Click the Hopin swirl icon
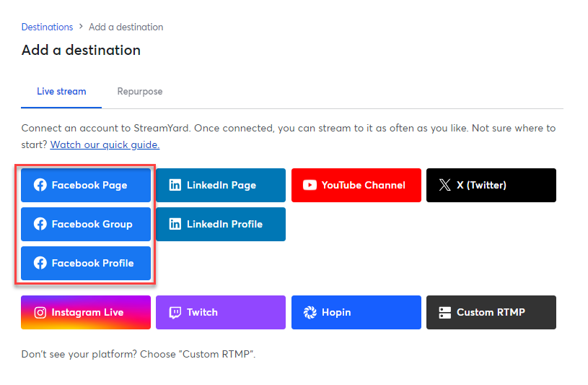The width and height of the screenshot is (588, 385). pos(310,313)
